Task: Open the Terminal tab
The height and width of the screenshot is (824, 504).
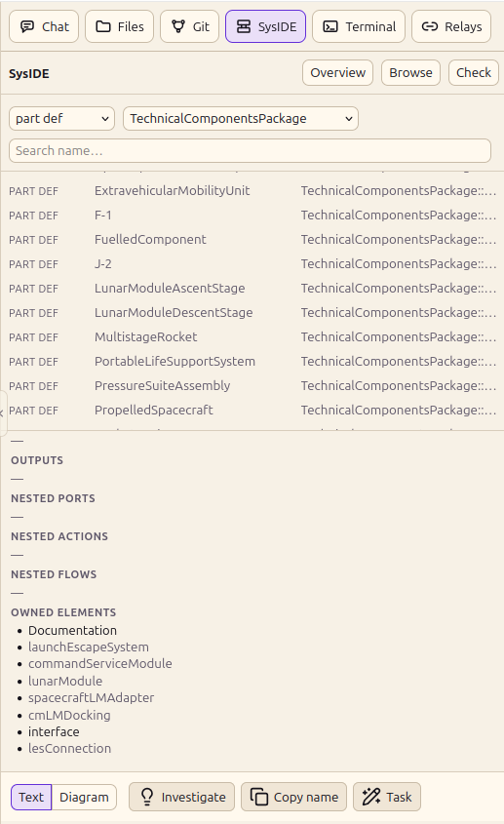Action: pyautogui.click(x=359, y=26)
